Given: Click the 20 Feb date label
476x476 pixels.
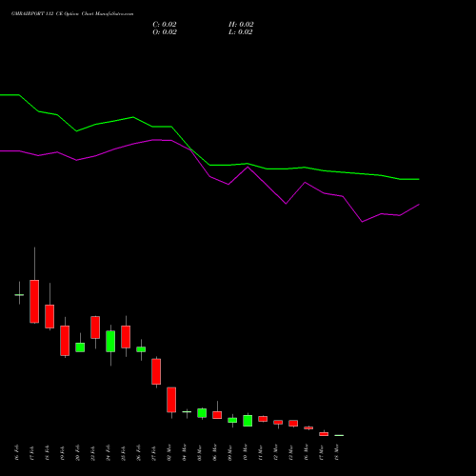Looking at the screenshot, I should [x=78, y=452].
